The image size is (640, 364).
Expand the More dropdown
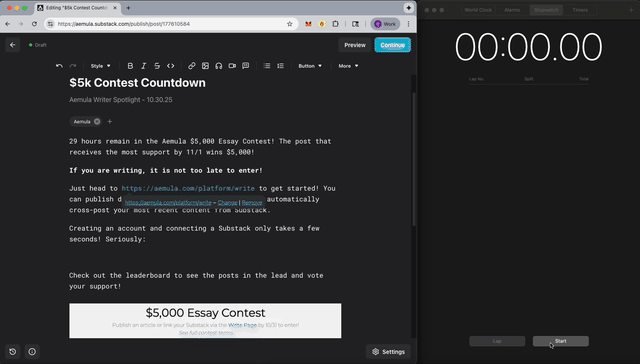coord(348,66)
